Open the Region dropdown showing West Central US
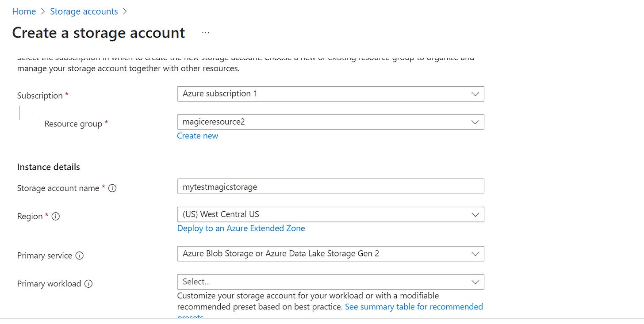 [475, 214]
